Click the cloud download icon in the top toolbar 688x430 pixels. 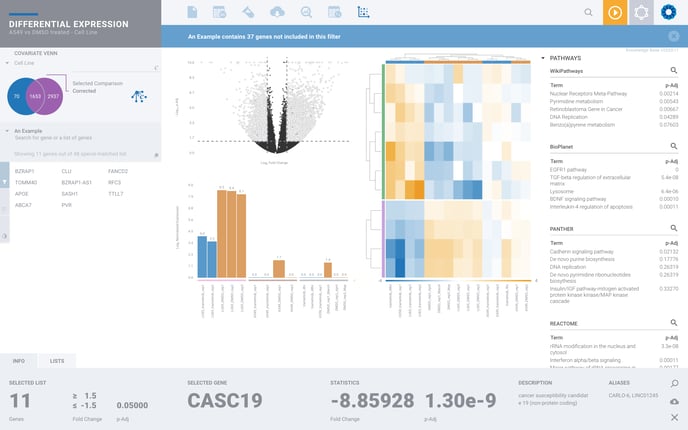[x=277, y=12]
